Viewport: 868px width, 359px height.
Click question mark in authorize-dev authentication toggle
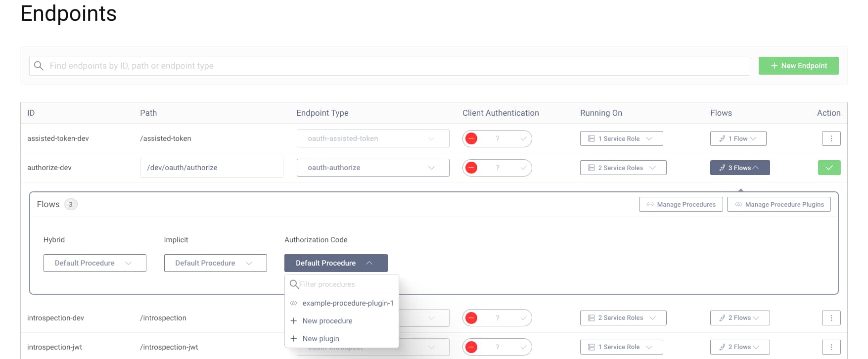point(498,168)
